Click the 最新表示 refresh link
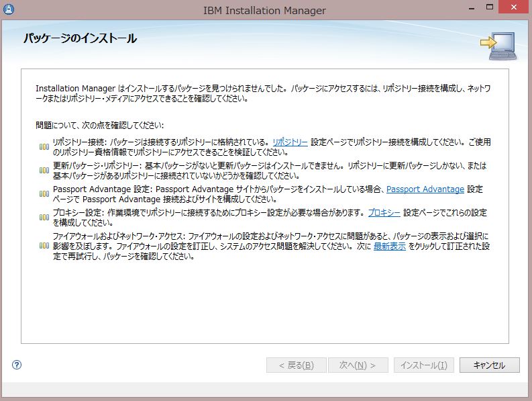Viewport: 532px width, 401px height. pos(390,246)
